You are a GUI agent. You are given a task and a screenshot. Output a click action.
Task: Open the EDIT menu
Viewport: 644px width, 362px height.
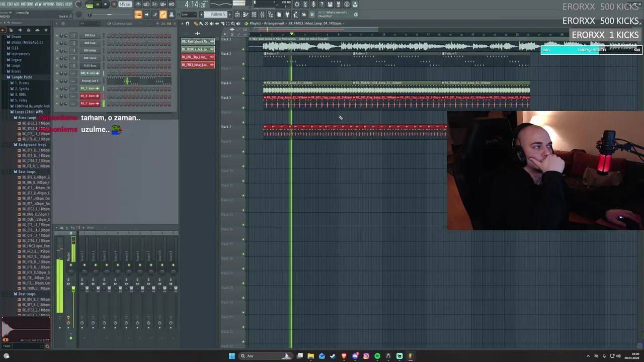(10, 4)
